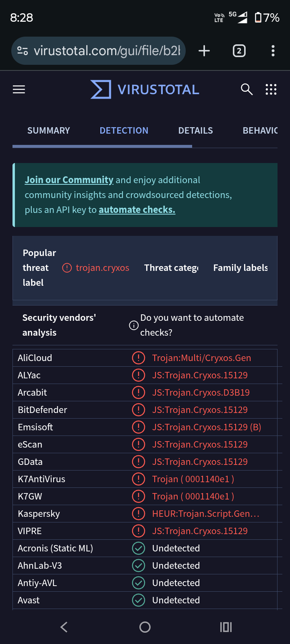Viewport: 290px width, 644px height.
Task: Tap the info icon beside automate checks
Action: click(134, 325)
